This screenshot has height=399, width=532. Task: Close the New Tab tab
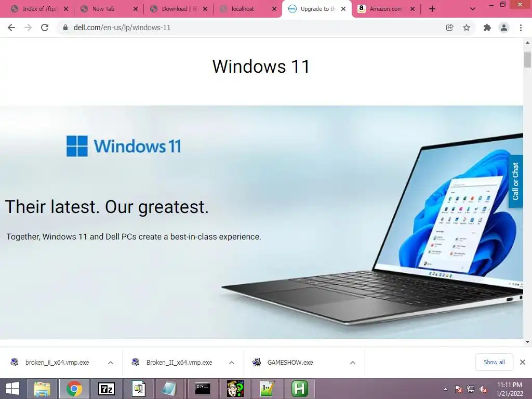point(136,9)
